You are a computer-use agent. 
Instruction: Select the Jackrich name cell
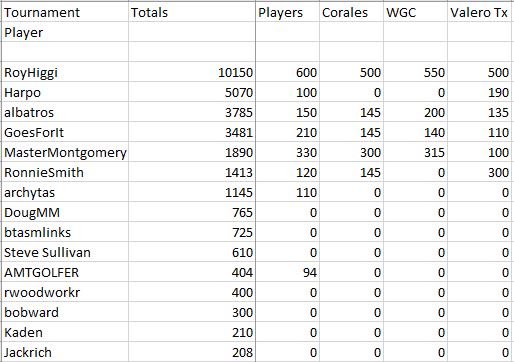point(65,352)
